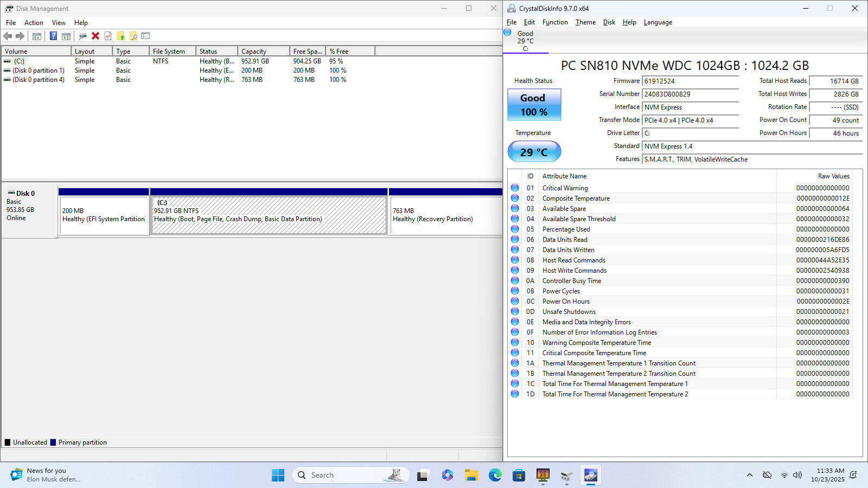Toggle the console tree pane icon in the toolbar
868x488 pixels.
[37, 36]
